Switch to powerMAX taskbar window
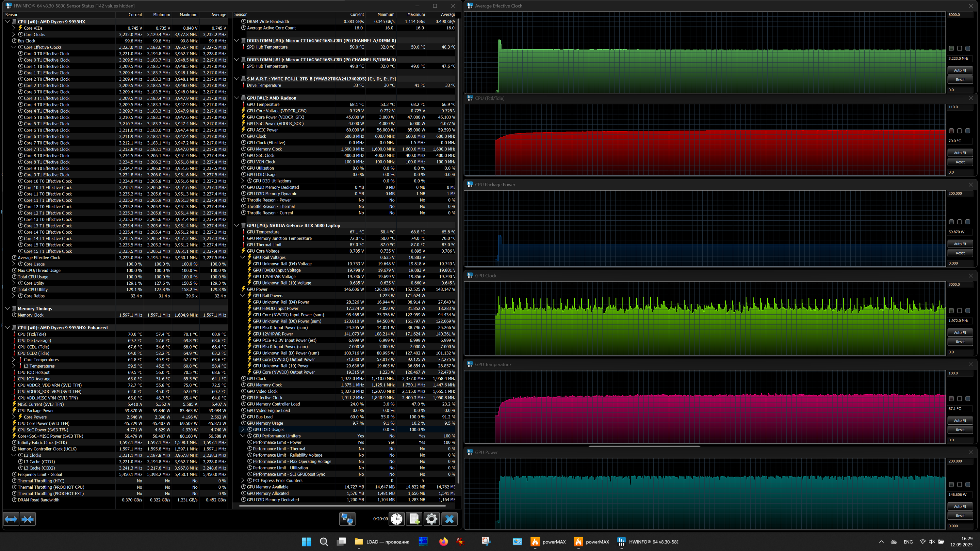The height and width of the screenshot is (551, 980). point(548,542)
